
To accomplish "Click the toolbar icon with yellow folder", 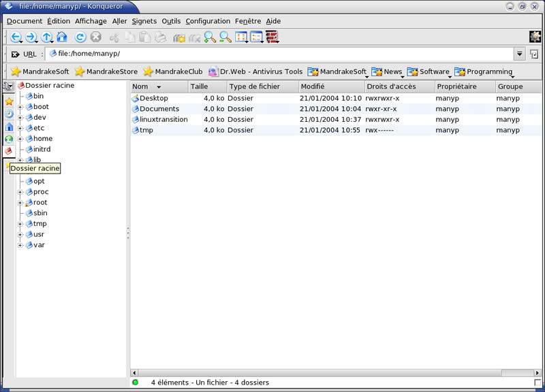I will (179, 37).
